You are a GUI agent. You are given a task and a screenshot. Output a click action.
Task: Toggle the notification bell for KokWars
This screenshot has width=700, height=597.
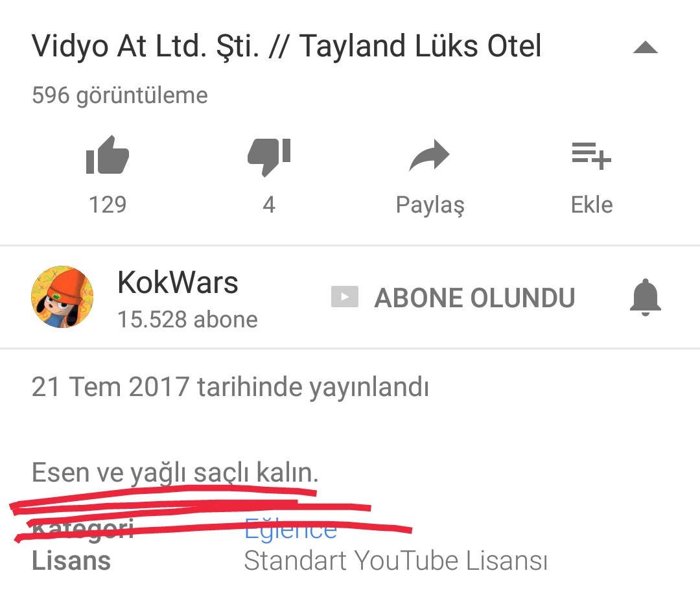tap(645, 298)
